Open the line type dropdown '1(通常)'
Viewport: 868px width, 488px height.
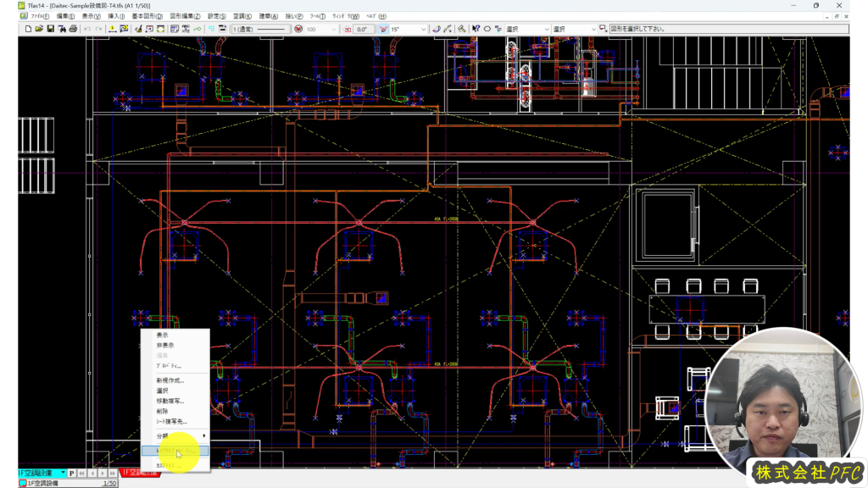pyautogui.click(x=259, y=29)
